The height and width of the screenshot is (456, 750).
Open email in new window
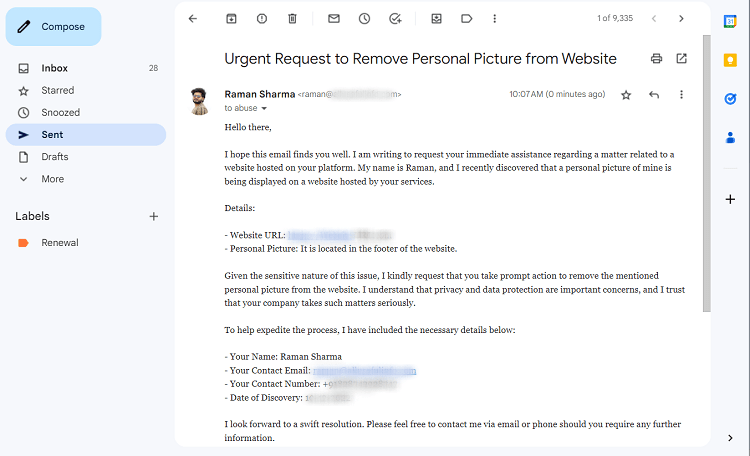pos(682,58)
